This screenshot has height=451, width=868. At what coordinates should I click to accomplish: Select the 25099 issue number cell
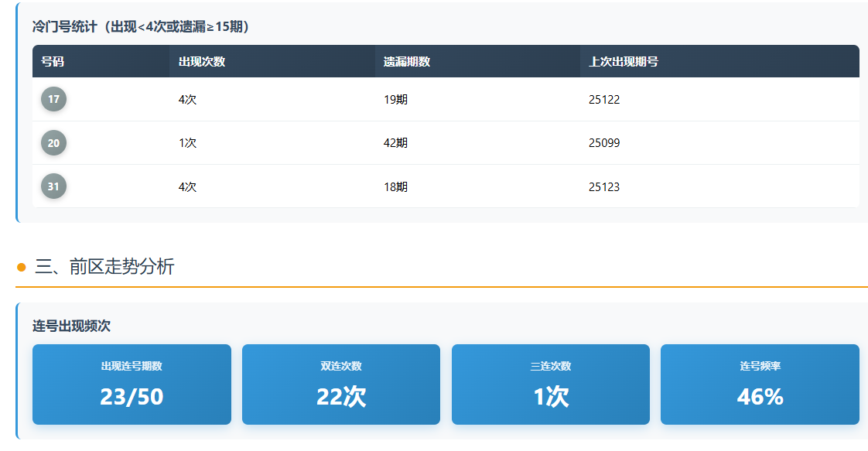coord(719,143)
